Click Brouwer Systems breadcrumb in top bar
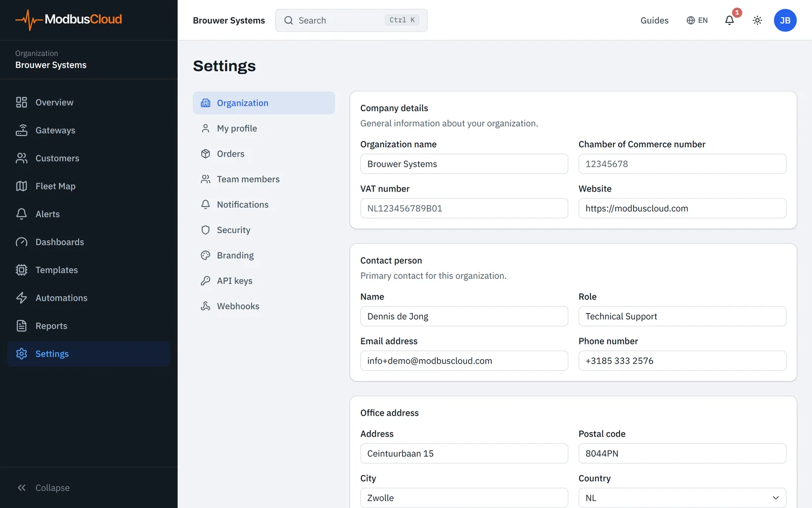Viewport: 812px width, 508px height. 229,20
